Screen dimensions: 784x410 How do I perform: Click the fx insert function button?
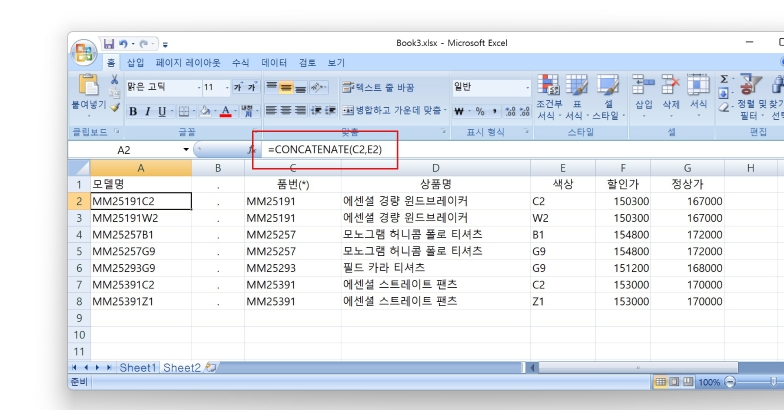pos(251,149)
